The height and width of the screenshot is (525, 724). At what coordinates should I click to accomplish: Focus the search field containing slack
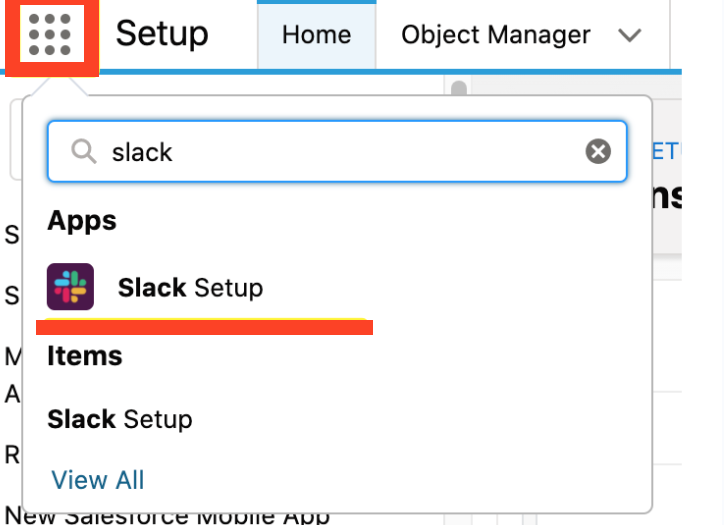(x=337, y=151)
